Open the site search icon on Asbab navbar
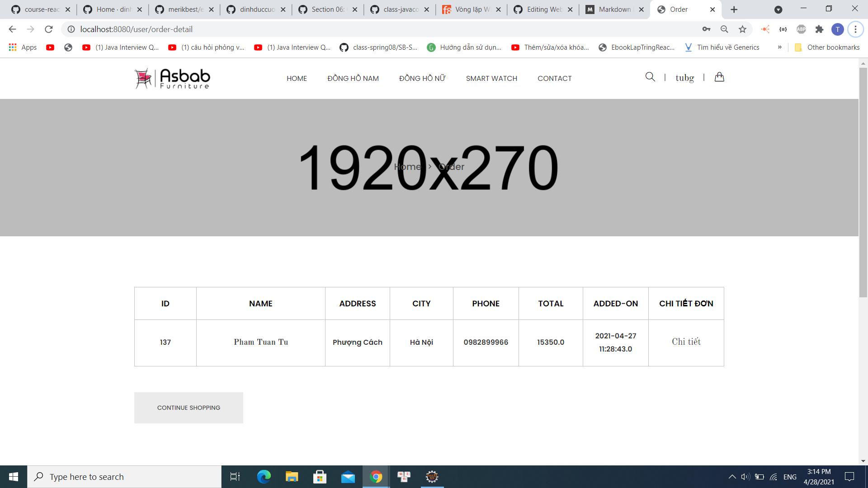The image size is (868, 488). [x=650, y=77]
